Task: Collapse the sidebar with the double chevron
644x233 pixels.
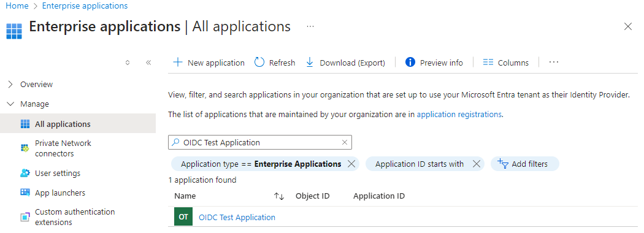Action: [148, 63]
